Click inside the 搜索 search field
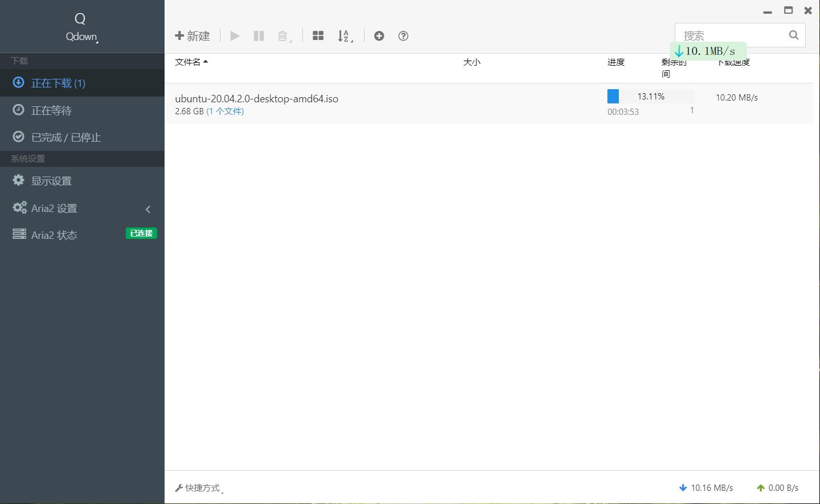Viewport: 820px width, 504px height. (x=731, y=35)
